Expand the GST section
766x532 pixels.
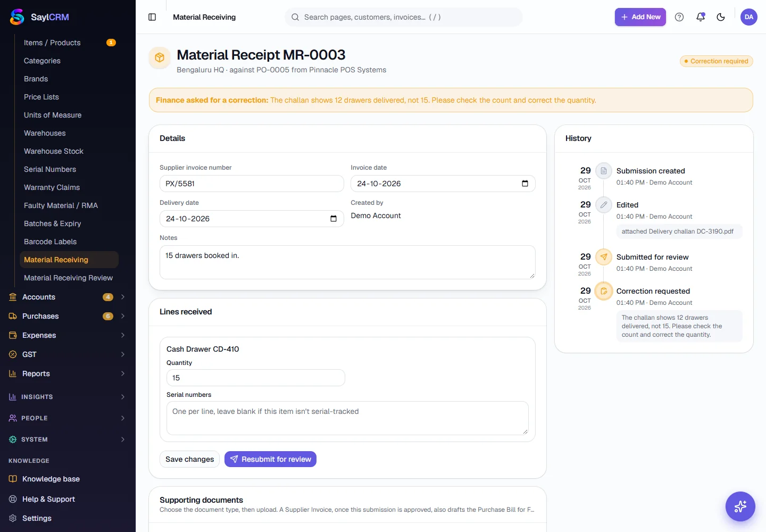pyautogui.click(x=68, y=354)
